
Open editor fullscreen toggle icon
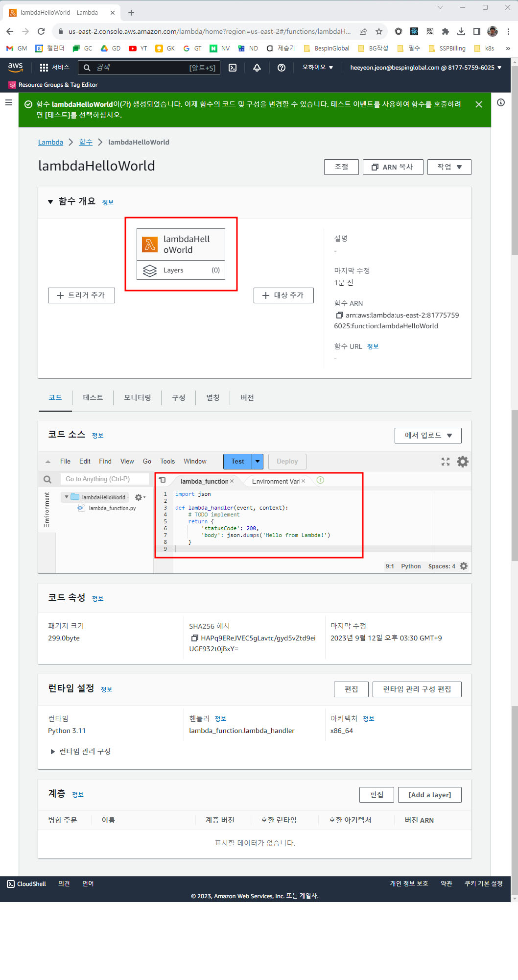click(446, 462)
